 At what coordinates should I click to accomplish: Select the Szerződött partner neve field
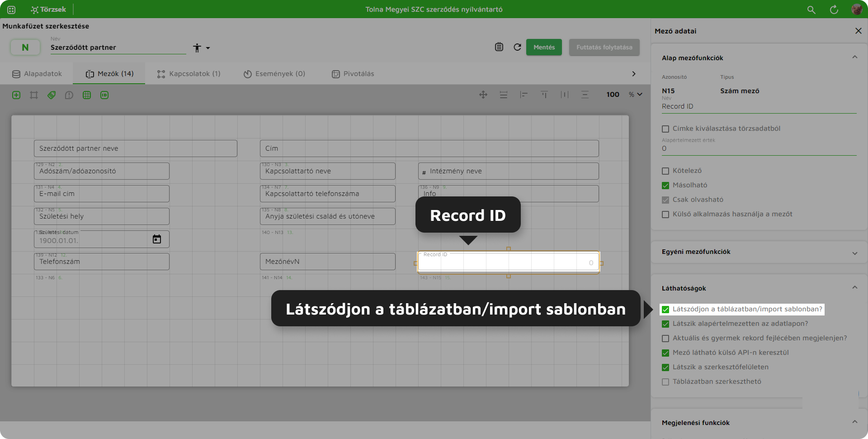(x=136, y=148)
